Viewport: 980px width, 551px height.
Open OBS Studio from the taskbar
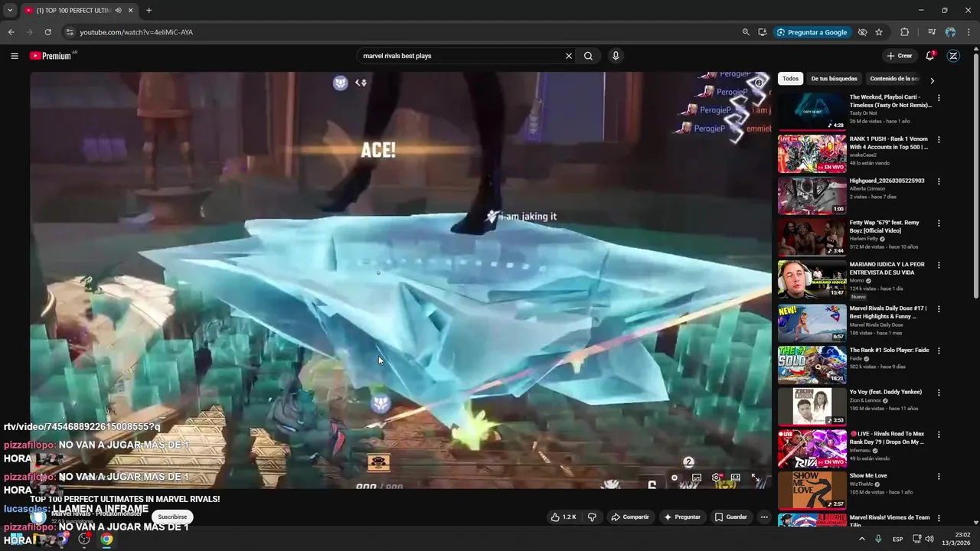(84, 539)
